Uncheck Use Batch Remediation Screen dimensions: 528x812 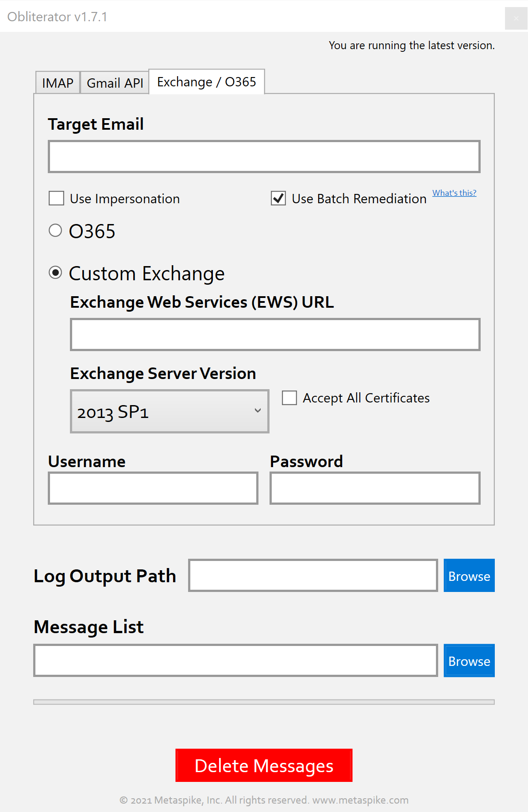pyautogui.click(x=278, y=198)
